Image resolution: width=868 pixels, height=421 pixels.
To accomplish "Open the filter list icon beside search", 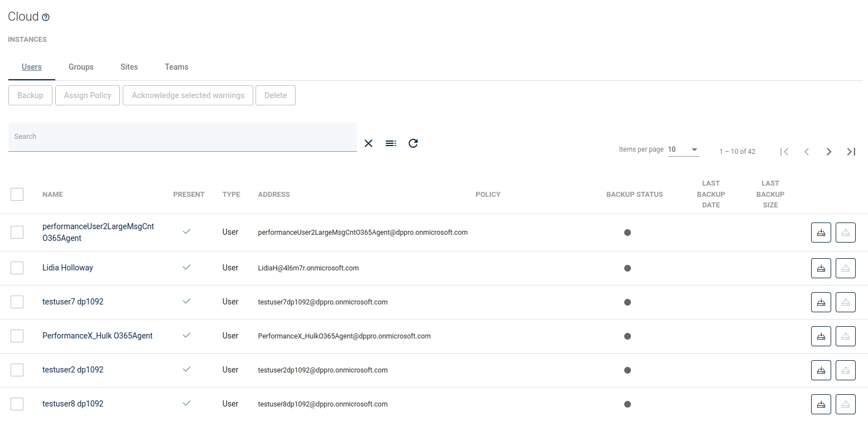I will coord(390,143).
